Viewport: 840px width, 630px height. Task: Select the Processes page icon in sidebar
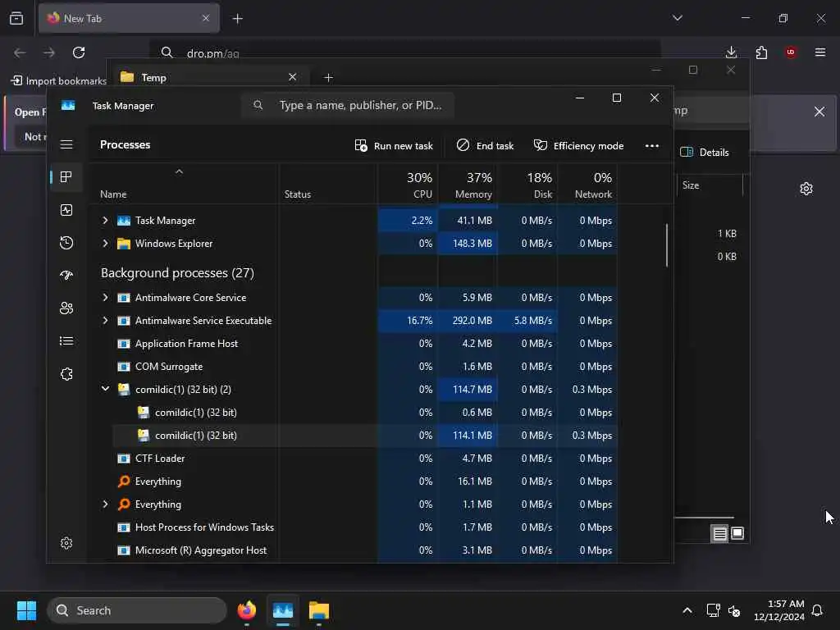(66, 177)
